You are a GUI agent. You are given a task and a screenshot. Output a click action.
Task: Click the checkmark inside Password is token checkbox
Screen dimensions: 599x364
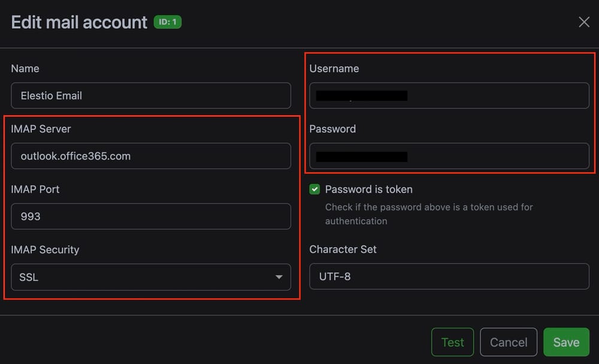coord(314,189)
